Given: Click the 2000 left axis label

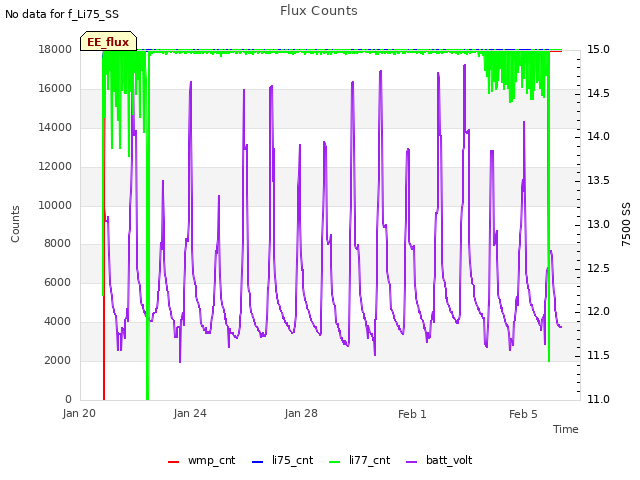Looking at the screenshot, I should 58,360.
